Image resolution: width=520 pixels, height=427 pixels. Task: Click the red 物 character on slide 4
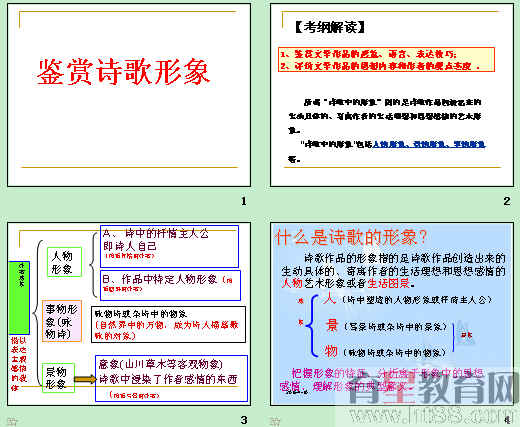point(332,351)
